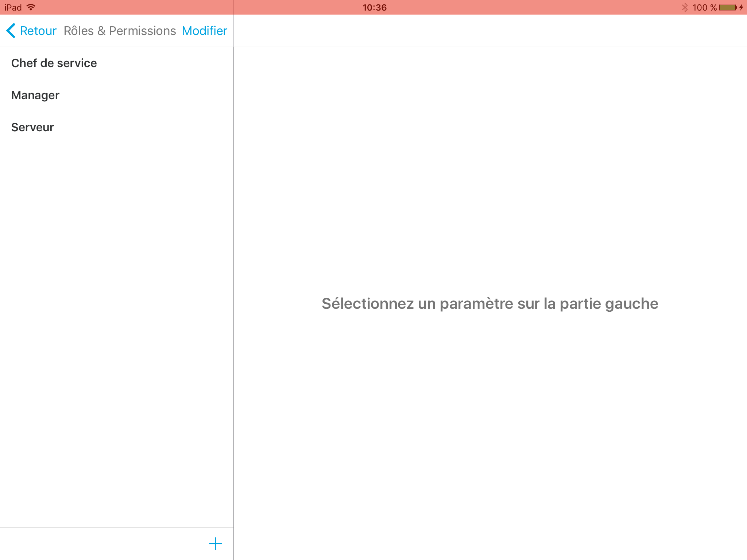Select the Chef de service role
The image size is (747, 560).
[x=117, y=63]
